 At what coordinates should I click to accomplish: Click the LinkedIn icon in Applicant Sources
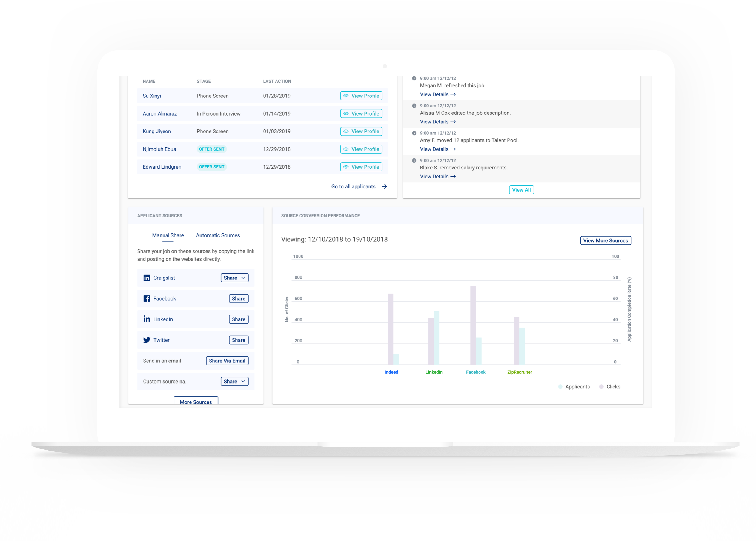(147, 319)
